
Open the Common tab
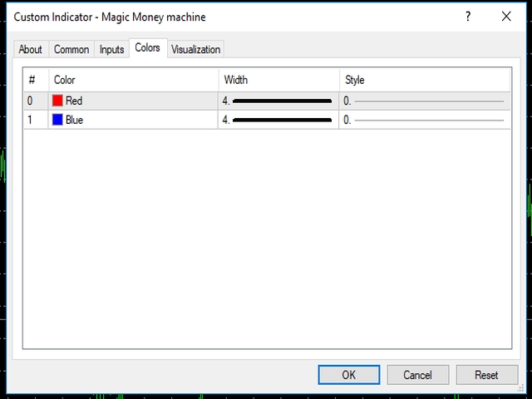pos(71,49)
